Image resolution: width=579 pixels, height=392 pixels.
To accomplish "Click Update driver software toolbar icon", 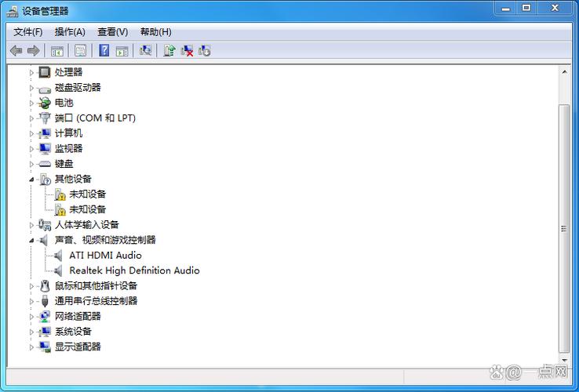I will (169, 51).
